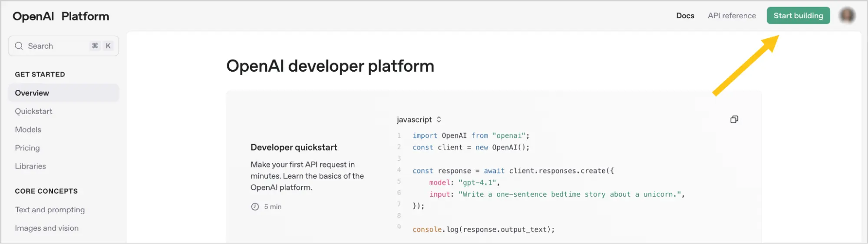Open Models in the sidebar

point(28,129)
